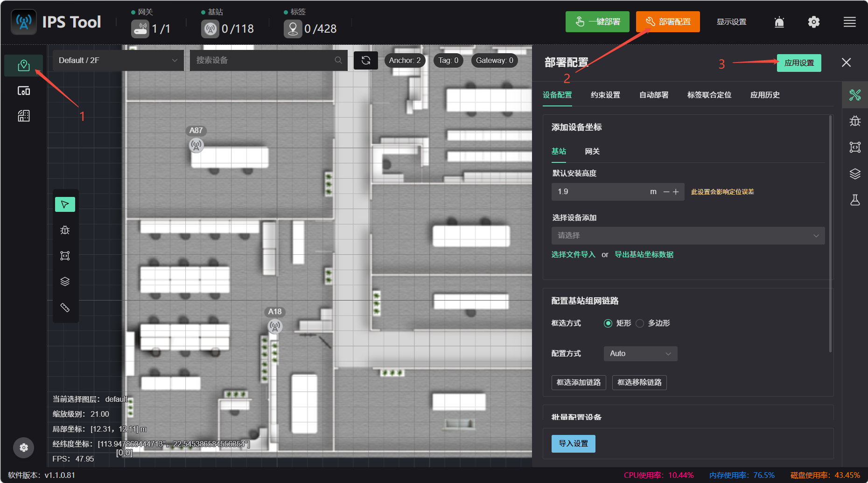Expand the 请选择 device dropdown
The height and width of the screenshot is (483, 868).
coord(688,236)
